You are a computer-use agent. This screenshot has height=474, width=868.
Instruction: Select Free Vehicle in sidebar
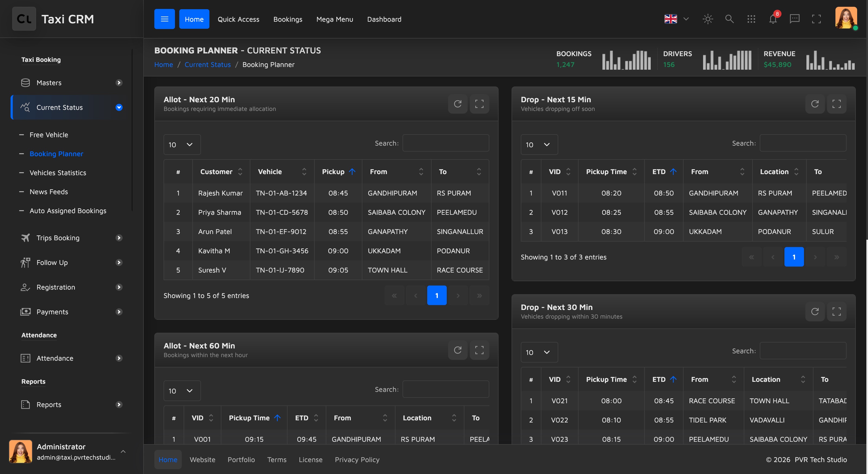pyautogui.click(x=49, y=135)
